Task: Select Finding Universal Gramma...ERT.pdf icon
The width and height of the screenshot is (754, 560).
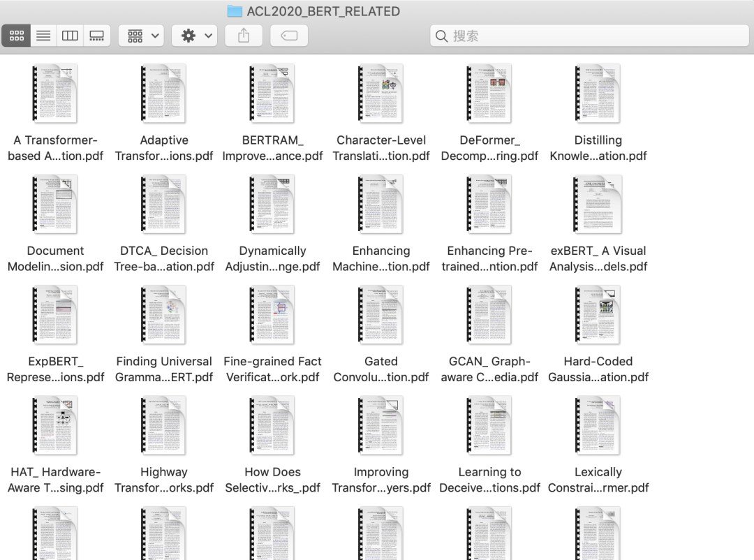Action: coord(163,315)
